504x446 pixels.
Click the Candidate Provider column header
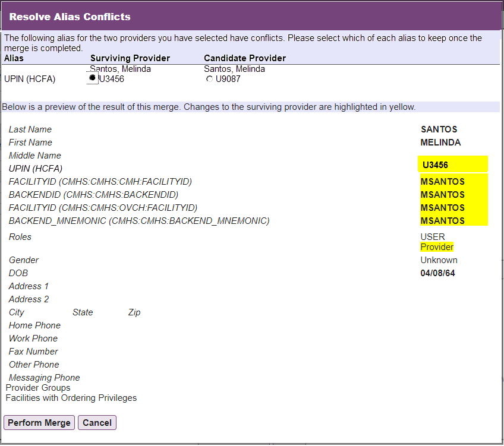(245, 58)
